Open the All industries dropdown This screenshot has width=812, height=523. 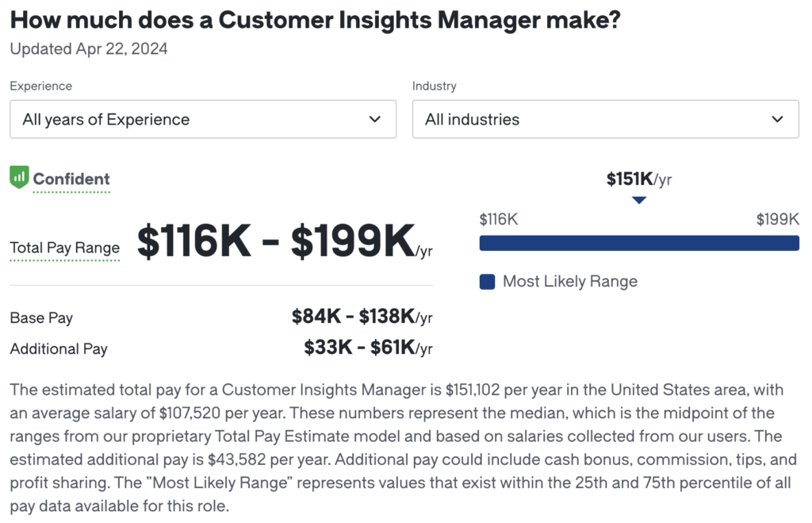coord(606,119)
